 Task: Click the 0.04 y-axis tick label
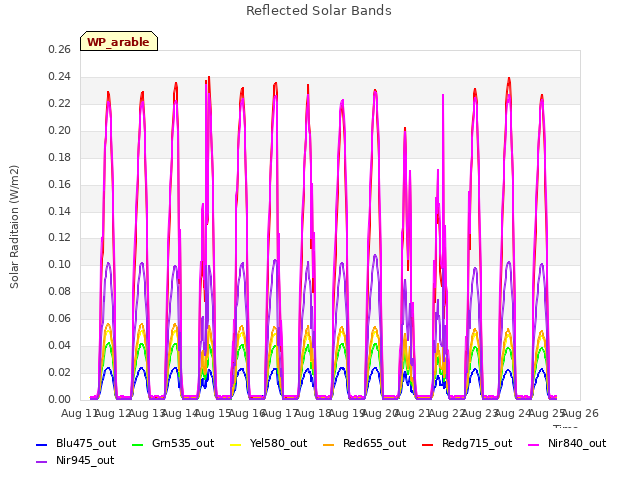pyautogui.click(x=60, y=345)
